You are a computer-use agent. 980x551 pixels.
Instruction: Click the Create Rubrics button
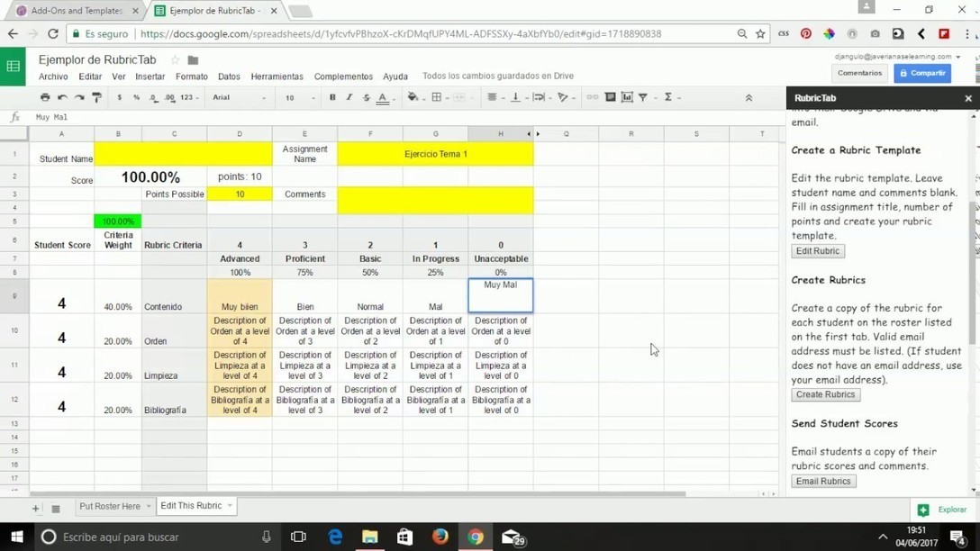tap(825, 394)
